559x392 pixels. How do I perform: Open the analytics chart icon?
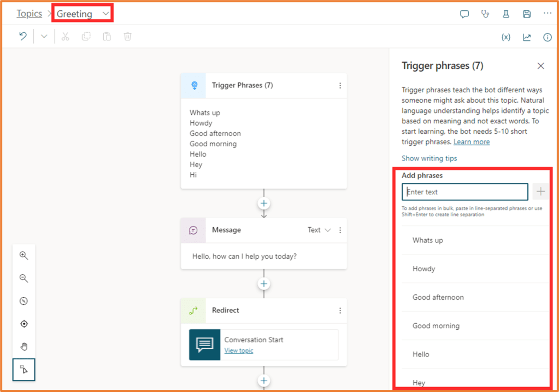(x=527, y=37)
